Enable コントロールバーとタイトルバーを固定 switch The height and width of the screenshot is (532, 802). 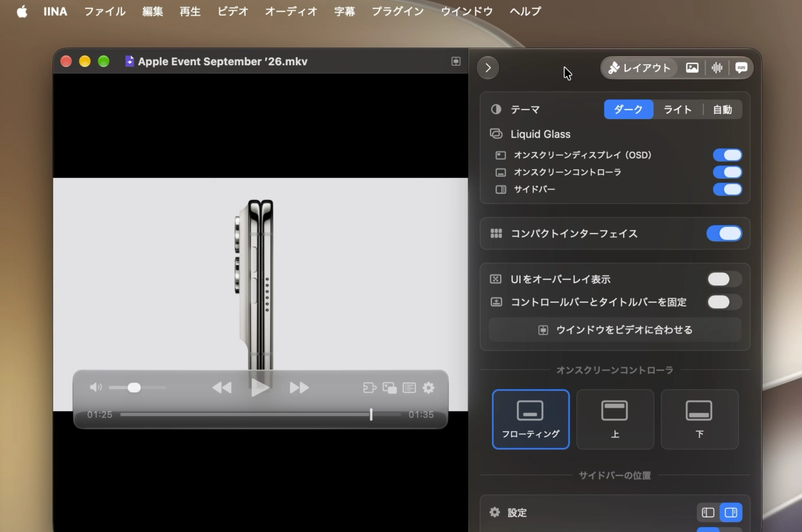coord(724,302)
